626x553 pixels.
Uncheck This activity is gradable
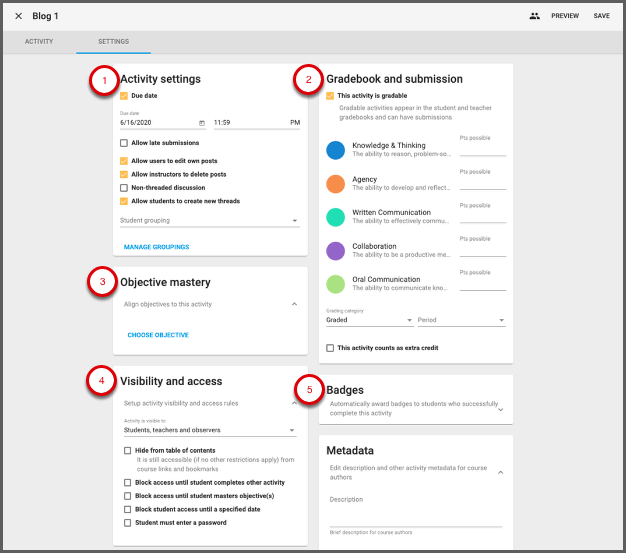(x=331, y=96)
